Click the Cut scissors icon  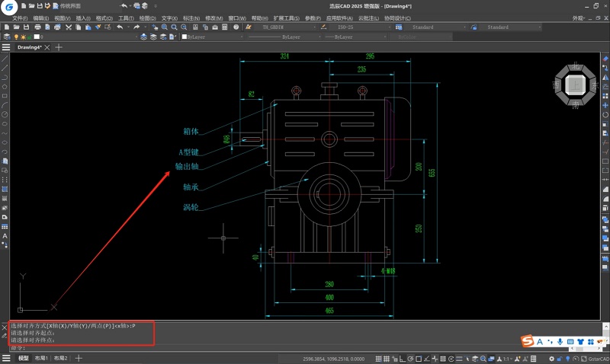click(69, 27)
